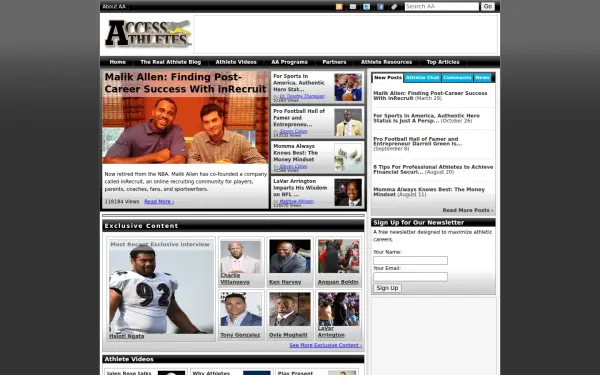600x375 pixels.
Task: Click the email envelope icon
Action: (x=353, y=7)
